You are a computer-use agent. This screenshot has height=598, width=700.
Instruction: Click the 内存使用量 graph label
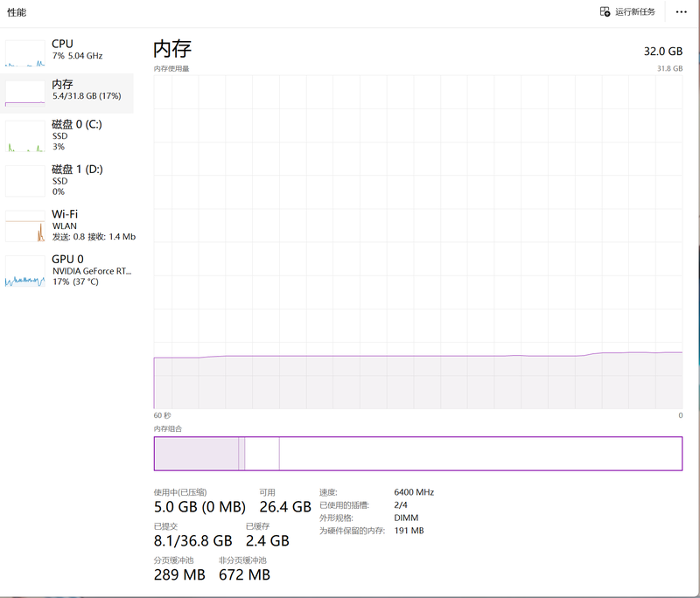coord(171,68)
